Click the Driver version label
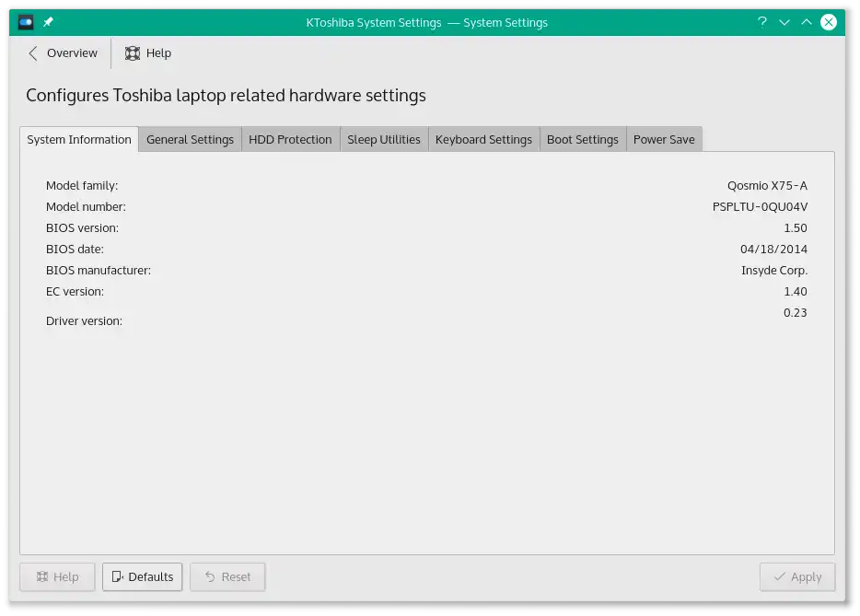The image size is (860, 616). [84, 320]
